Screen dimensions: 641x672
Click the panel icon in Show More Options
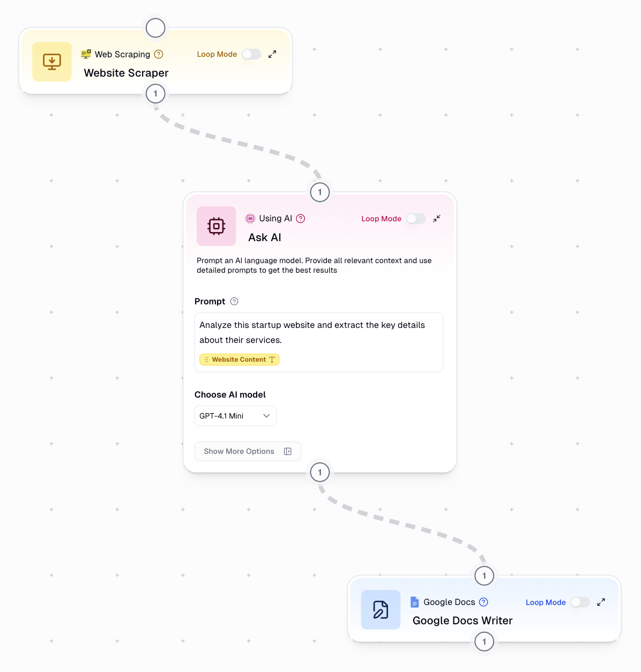click(x=288, y=451)
